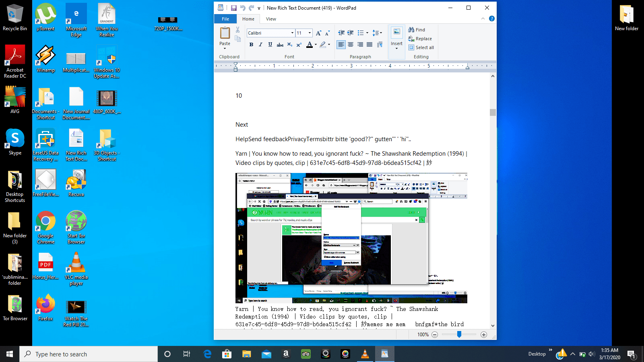The height and width of the screenshot is (362, 644).
Task: Open Microsoft Edge from the taskbar
Action: [x=207, y=354]
